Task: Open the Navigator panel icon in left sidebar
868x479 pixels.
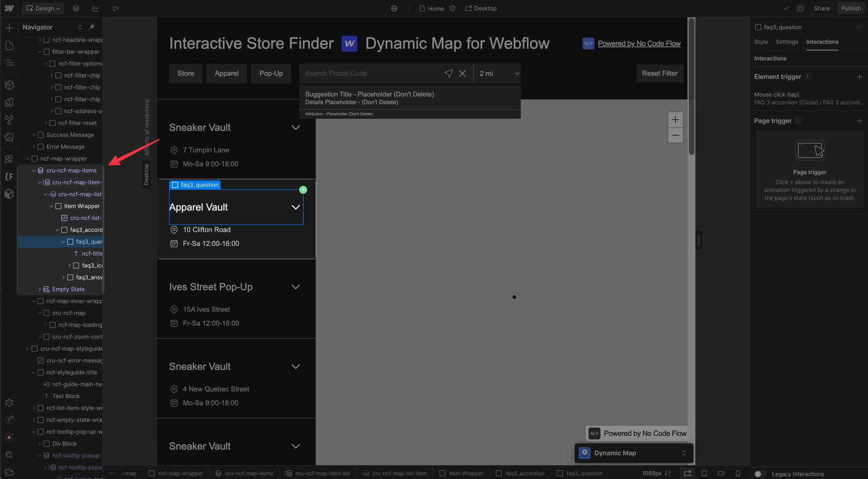Action: click(x=9, y=62)
